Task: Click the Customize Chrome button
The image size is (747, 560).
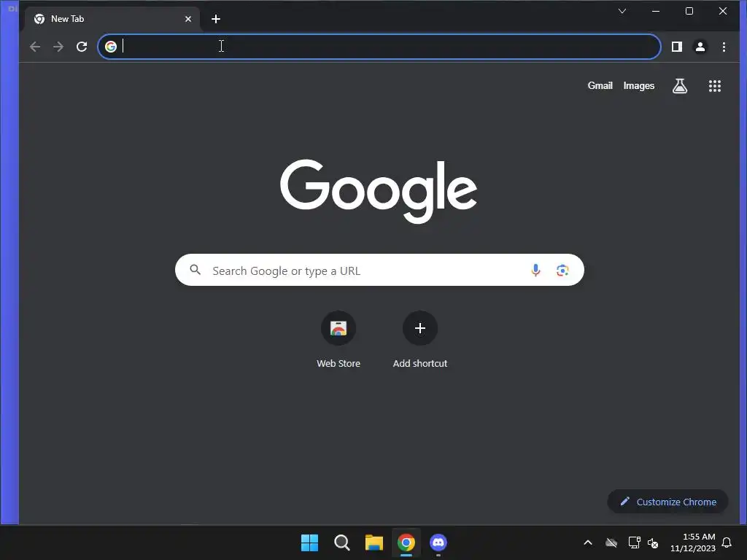Action: (668, 502)
